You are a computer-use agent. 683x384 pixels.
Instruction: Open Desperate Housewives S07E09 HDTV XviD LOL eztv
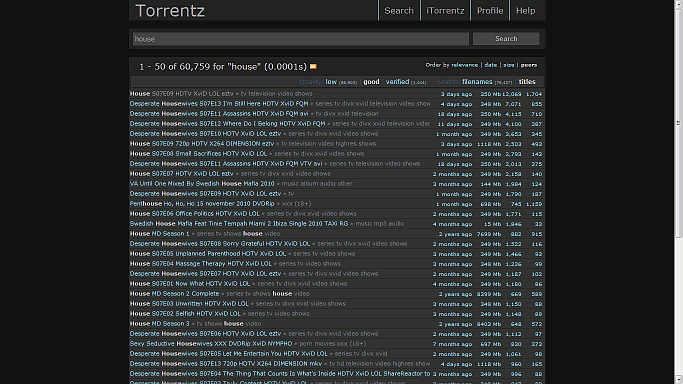tap(205, 194)
